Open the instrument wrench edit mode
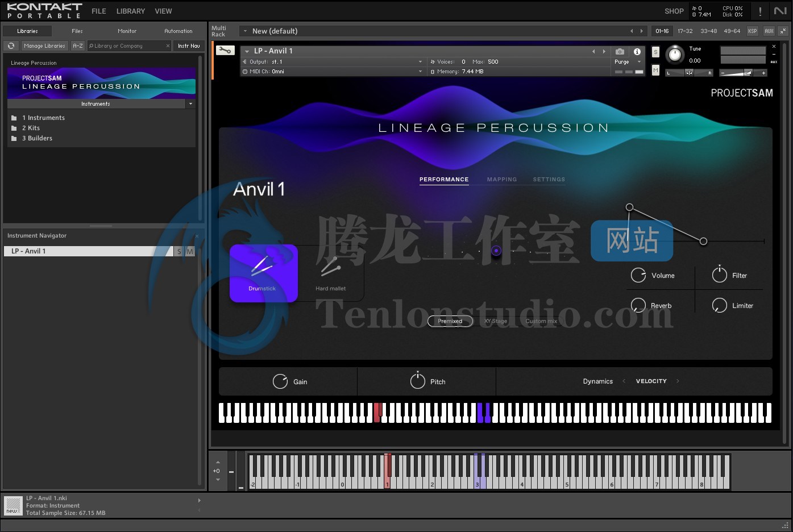The width and height of the screenshot is (793, 532). tap(225, 51)
